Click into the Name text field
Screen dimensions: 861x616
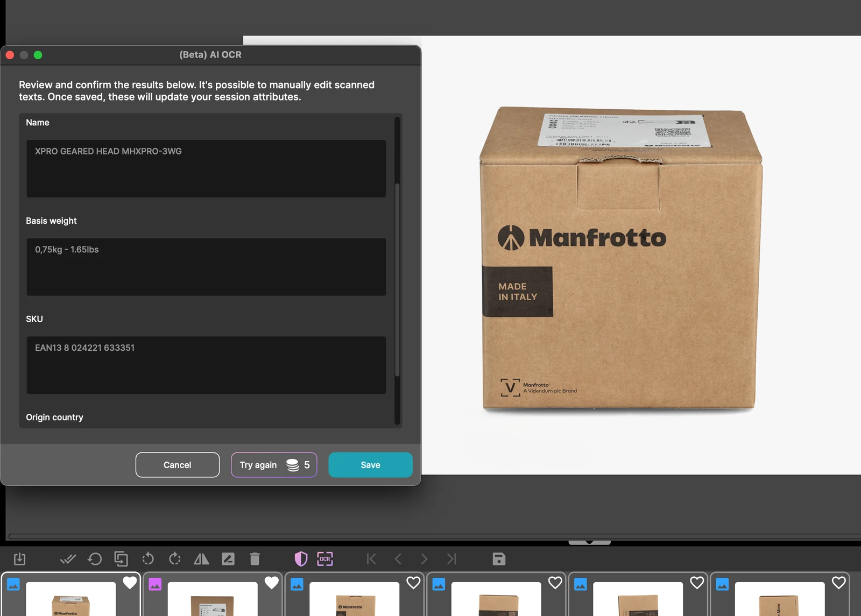[x=206, y=168]
